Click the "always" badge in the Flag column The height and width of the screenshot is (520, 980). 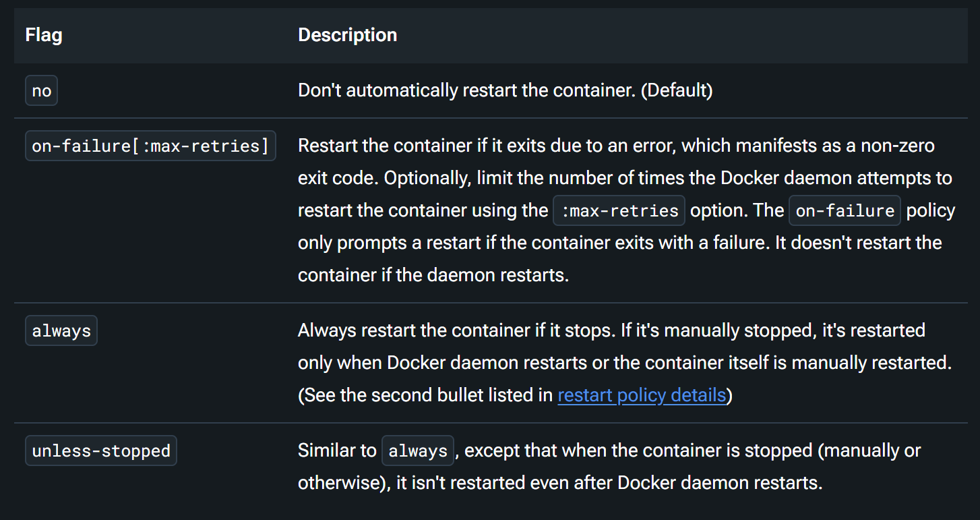point(61,331)
